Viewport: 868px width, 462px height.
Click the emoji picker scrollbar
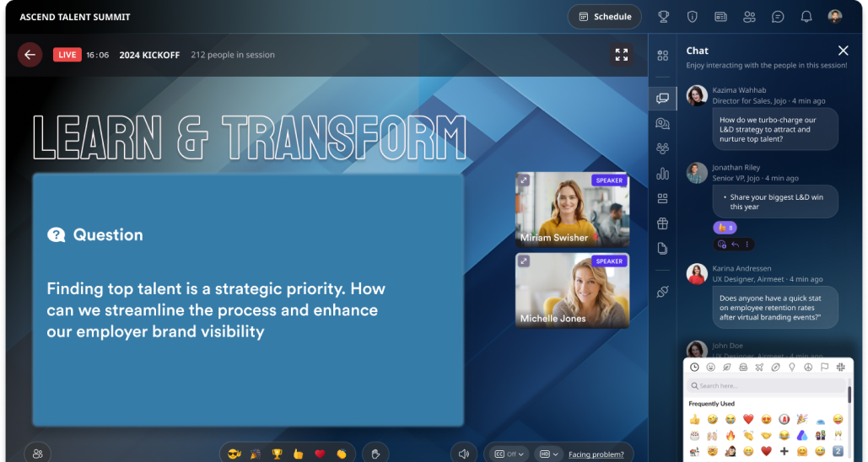tap(849, 395)
